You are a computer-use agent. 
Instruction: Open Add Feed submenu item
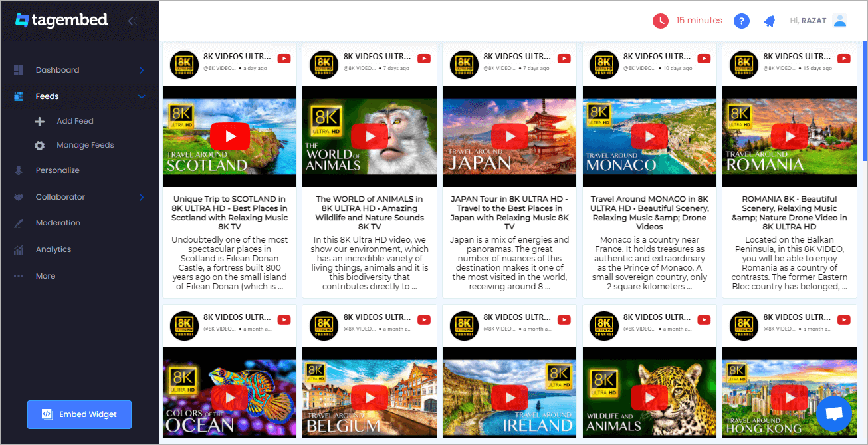[x=75, y=121]
